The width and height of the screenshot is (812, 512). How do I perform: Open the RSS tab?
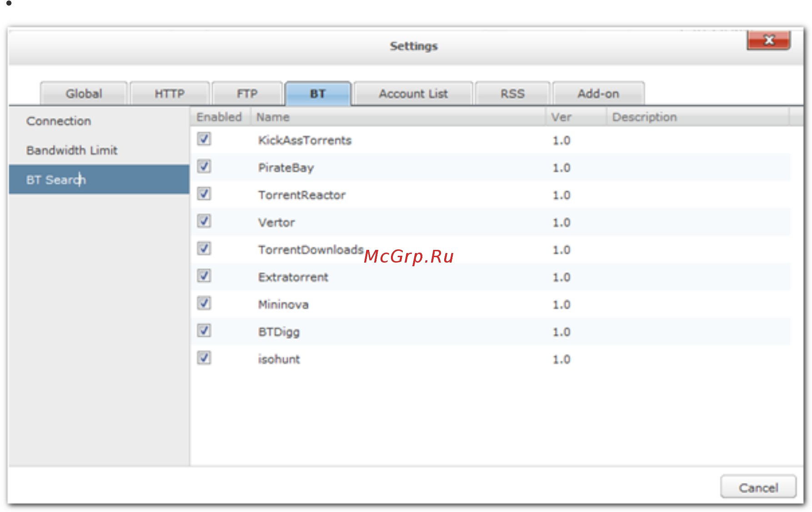(512, 94)
